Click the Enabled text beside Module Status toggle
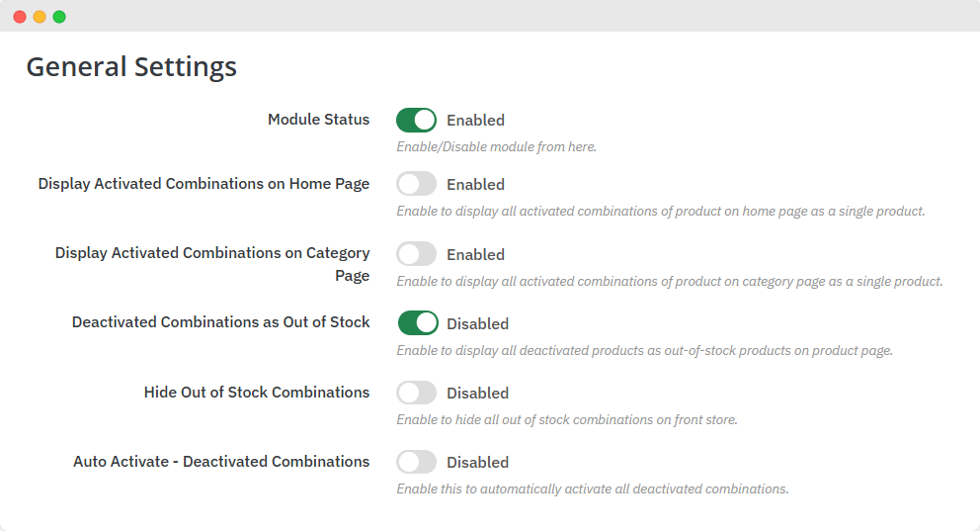Screen dimensions: 980x531 tap(475, 121)
